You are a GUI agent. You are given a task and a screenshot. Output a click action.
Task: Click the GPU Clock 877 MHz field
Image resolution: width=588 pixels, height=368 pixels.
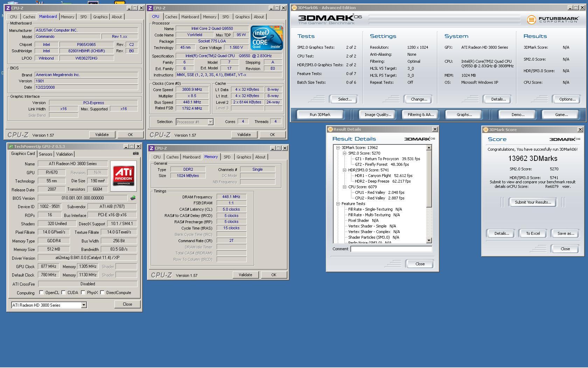(49, 267)
